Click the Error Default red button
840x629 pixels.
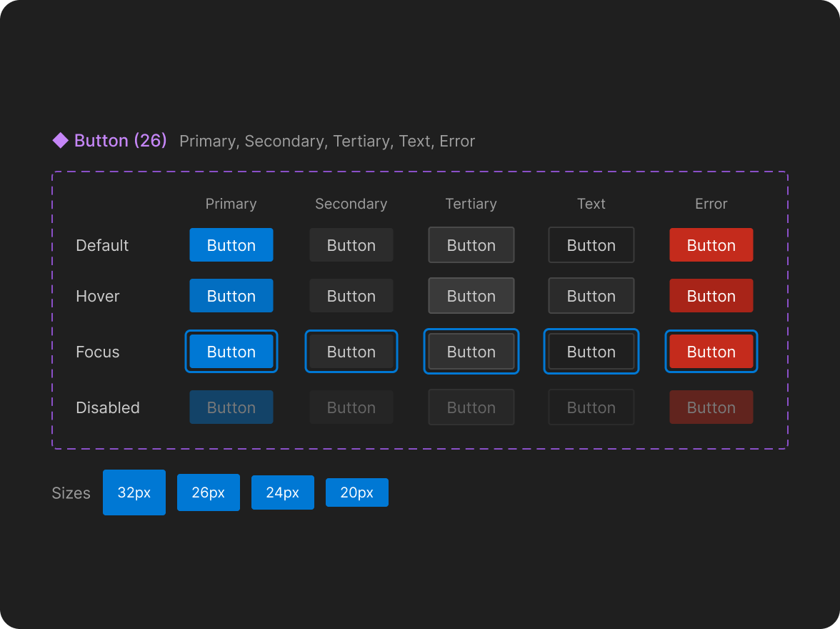[711, 245]
